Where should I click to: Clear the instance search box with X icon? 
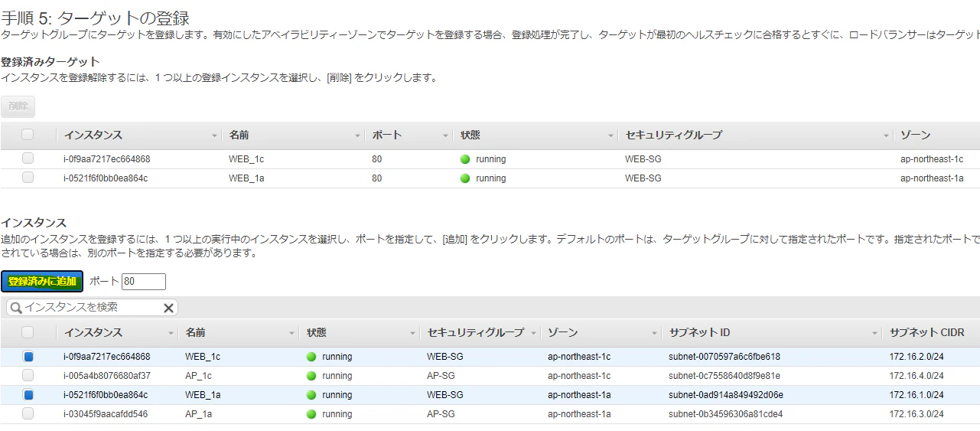[169, 308]
